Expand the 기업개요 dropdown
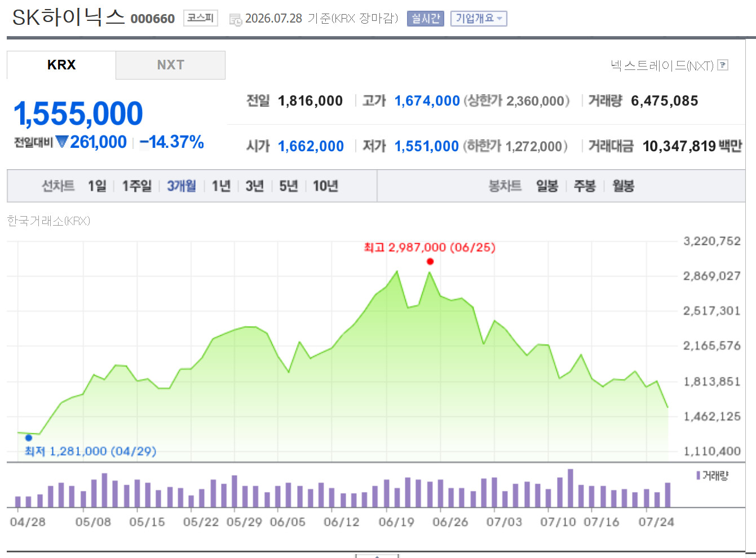The height and width of the screenshot is (558, 756). click(479, 19)
